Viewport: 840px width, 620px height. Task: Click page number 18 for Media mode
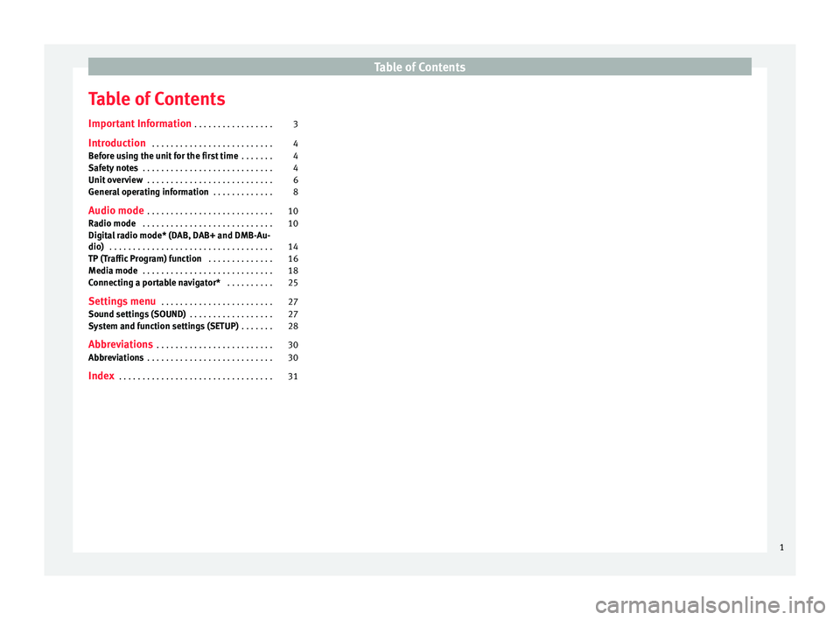(293, 271)
